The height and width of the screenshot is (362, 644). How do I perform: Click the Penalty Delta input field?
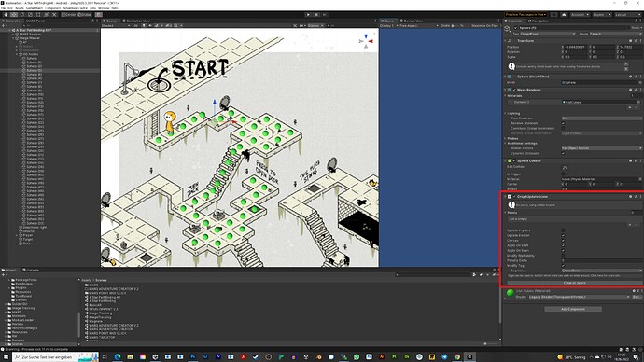click(x=601, y=260)
